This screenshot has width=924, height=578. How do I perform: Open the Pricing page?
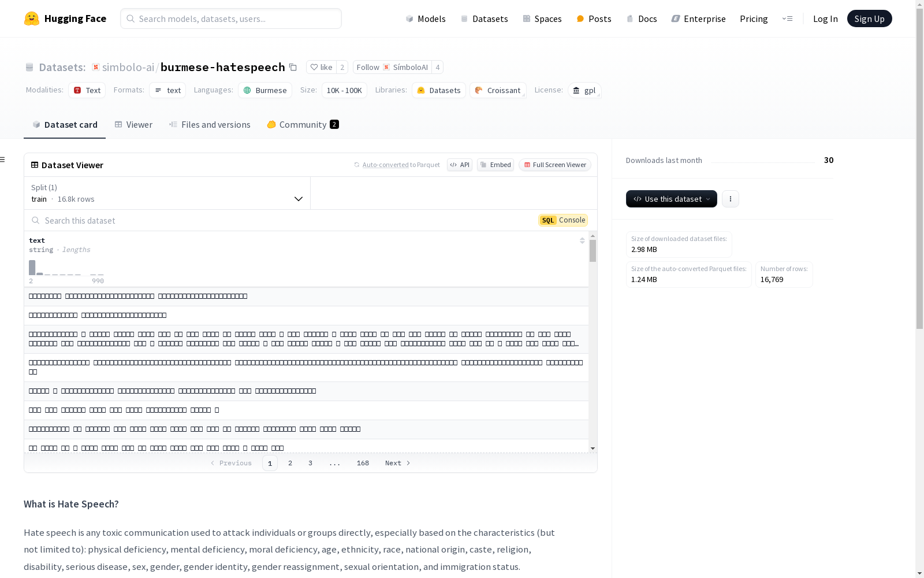(x=754, y=18)
